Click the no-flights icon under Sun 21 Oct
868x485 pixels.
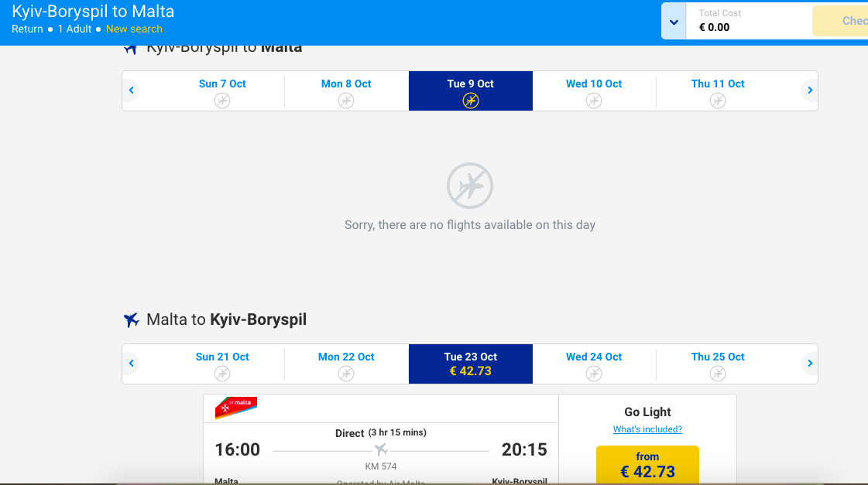click(222, 374)
